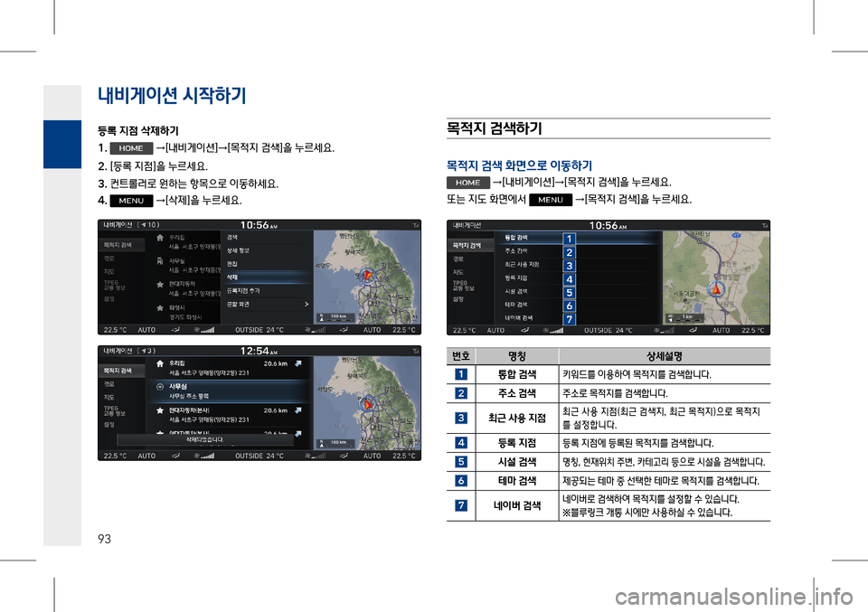Tap the home icon beside 우리집 in the 12:54 screen
The height and width of the screenshot is (612, 868).
pyautogui.click(x=160, y=364)
